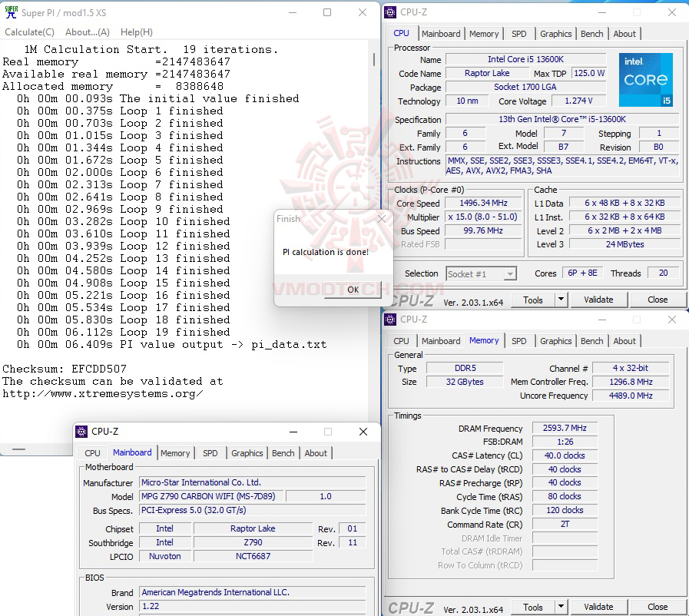Screen dimensions: 689x616
Task: Click the CAS# Latency 40.0 clocks value
Action: click(565, 455)
